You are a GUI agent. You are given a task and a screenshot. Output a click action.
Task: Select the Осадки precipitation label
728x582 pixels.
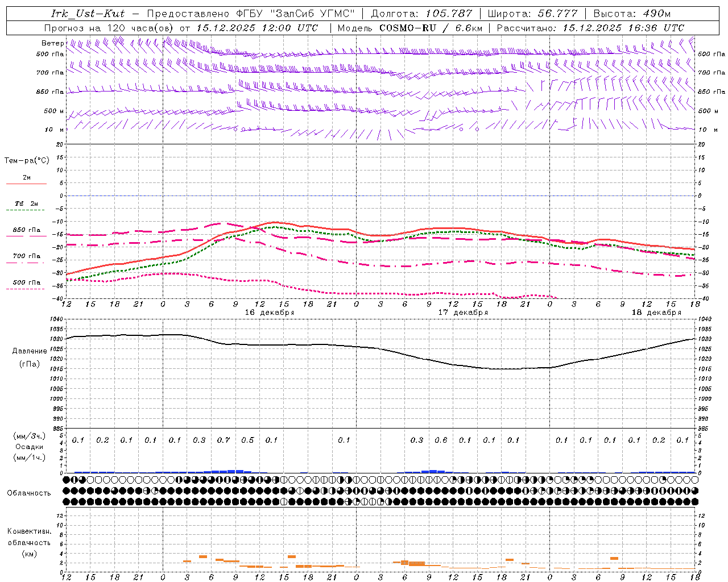coord(29,447)
